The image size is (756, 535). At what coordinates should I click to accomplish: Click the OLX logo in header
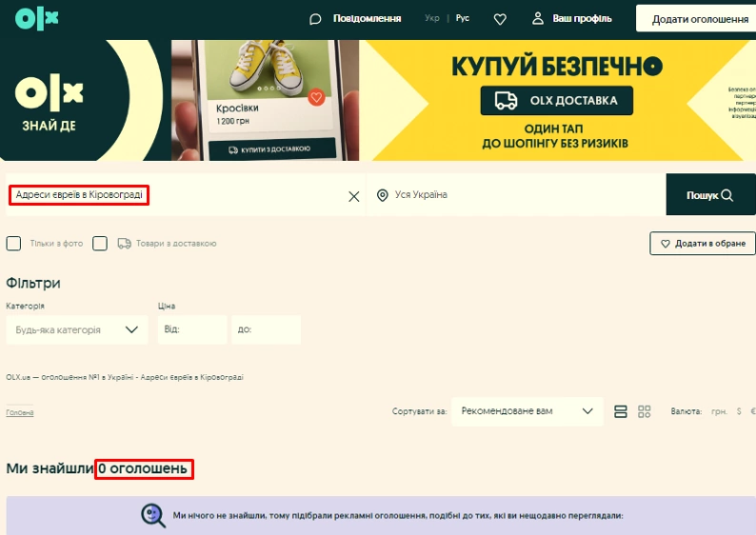point(36,18)
